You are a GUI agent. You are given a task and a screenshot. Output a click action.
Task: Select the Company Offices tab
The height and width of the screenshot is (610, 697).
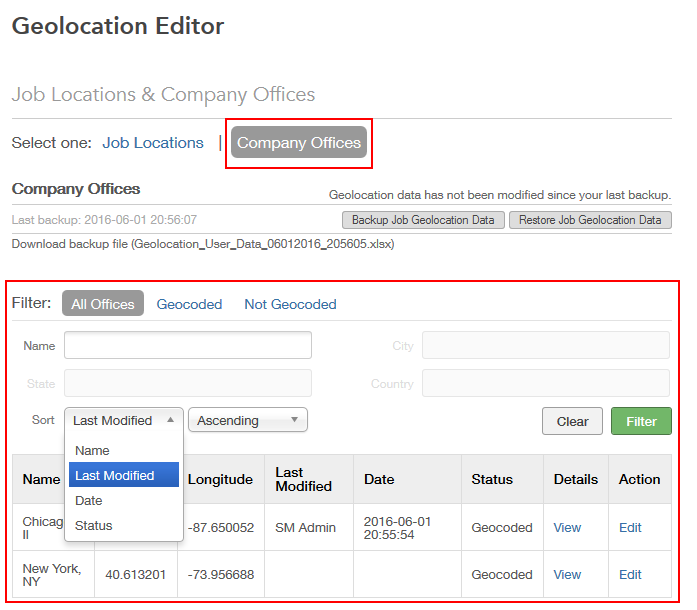tap(299, 143)
